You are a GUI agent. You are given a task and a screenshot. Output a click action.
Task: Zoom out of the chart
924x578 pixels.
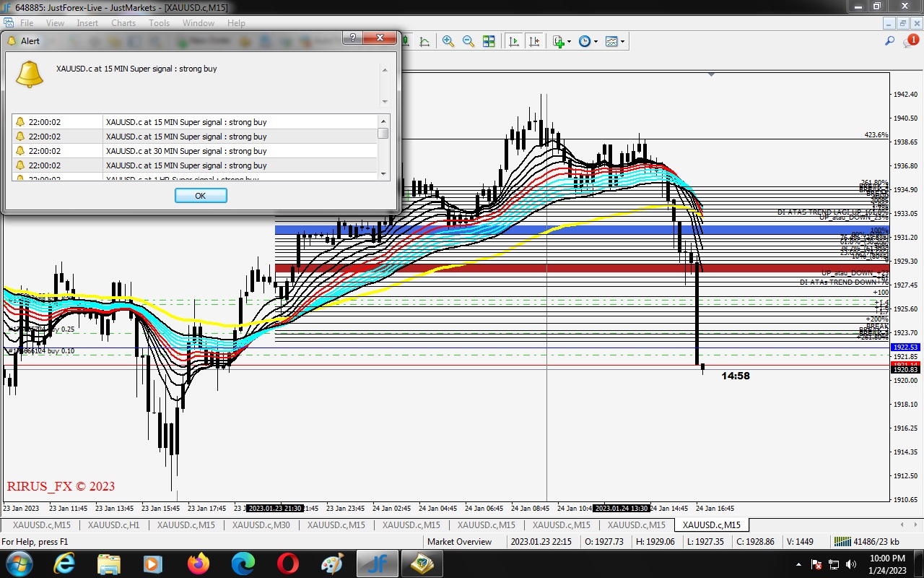point(468,42)
